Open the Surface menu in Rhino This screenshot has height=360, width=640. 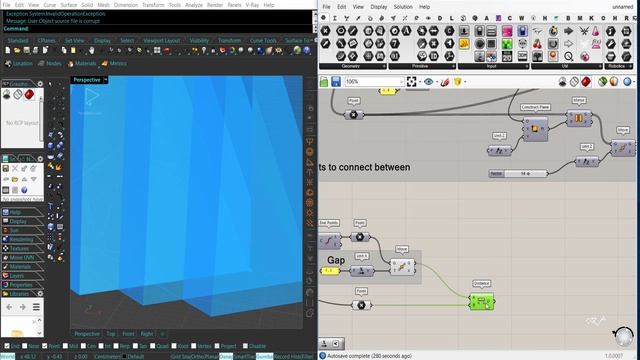[x=68, y=5]
